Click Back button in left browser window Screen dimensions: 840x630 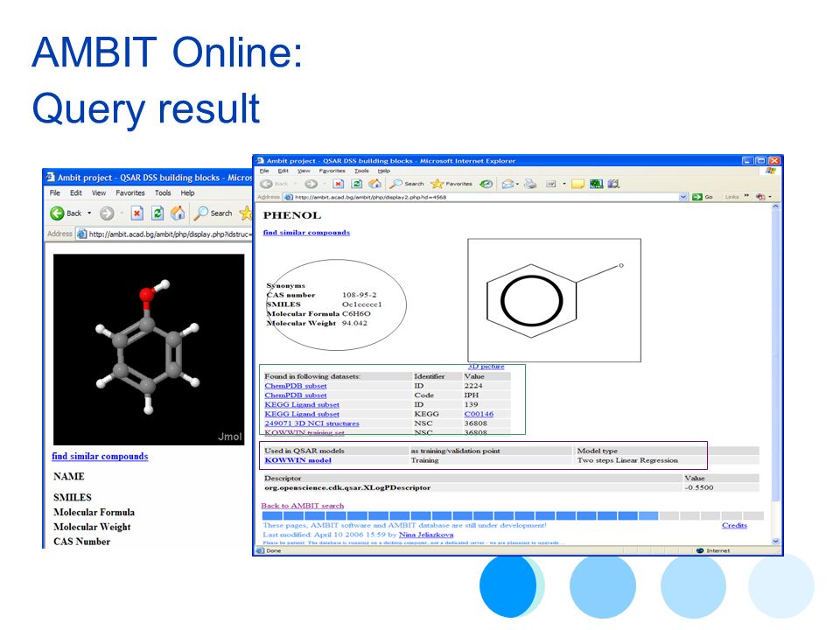click(66, 213)
